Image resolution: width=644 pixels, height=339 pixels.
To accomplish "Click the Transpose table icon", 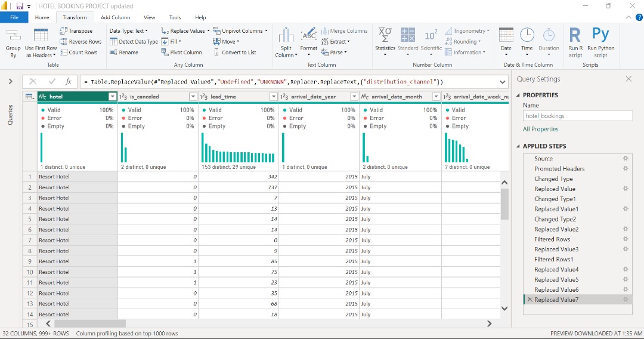I will tap(63, 31).
